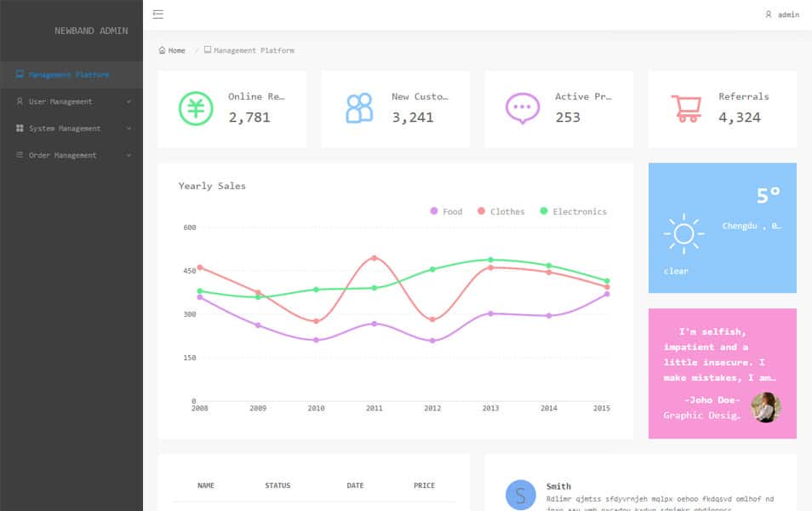This screenshot has height=511, width=812.
Task: Expand the User Management submenu arrow
Action: click(x=129, y=102)
